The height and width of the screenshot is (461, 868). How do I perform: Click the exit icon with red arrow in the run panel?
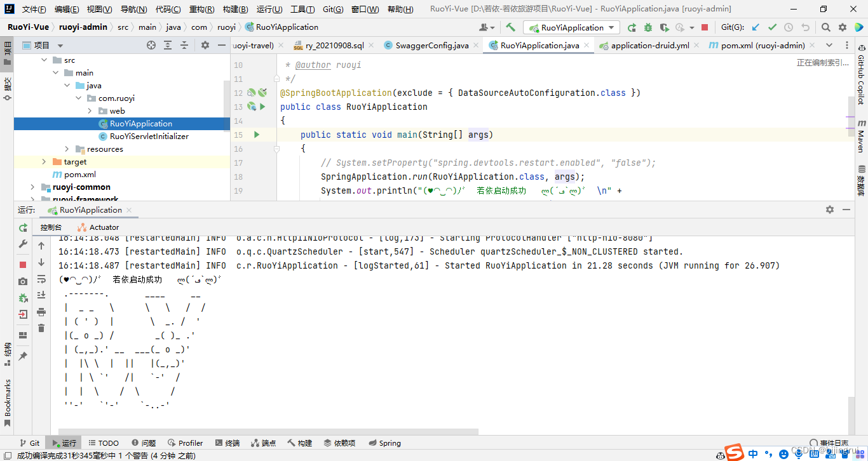click(23, 314)
